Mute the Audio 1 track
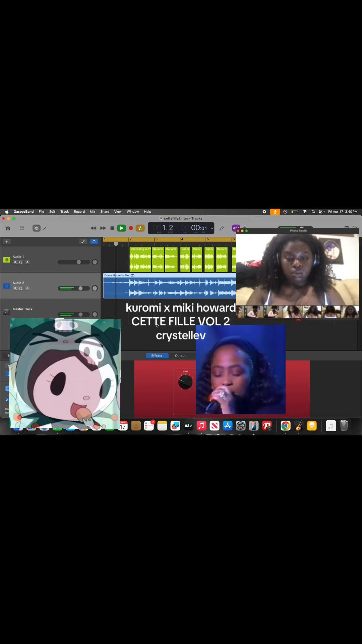Image resolution: width=362 pixels, height=644 pixels. (15, 262)
